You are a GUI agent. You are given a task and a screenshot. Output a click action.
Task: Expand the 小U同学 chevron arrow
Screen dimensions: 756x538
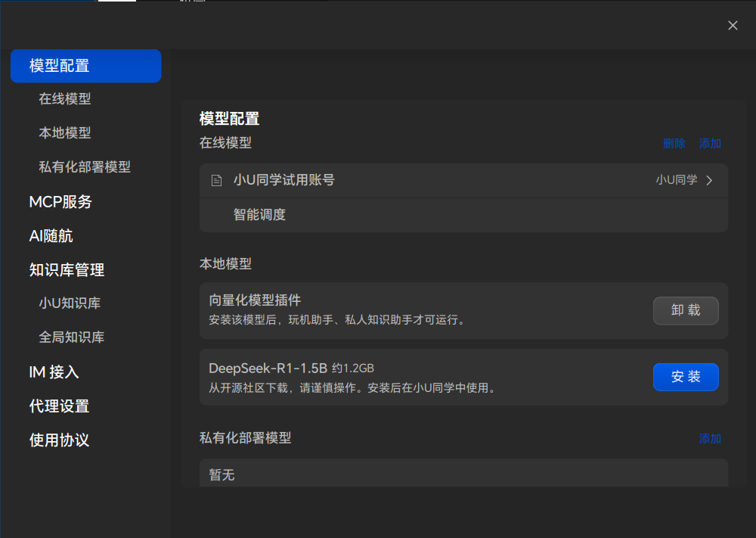coord(709,180)
